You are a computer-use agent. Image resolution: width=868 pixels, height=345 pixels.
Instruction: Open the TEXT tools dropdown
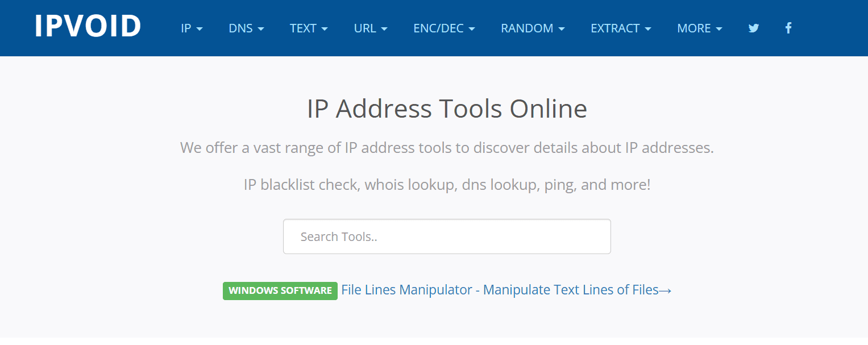pos(309,28)
